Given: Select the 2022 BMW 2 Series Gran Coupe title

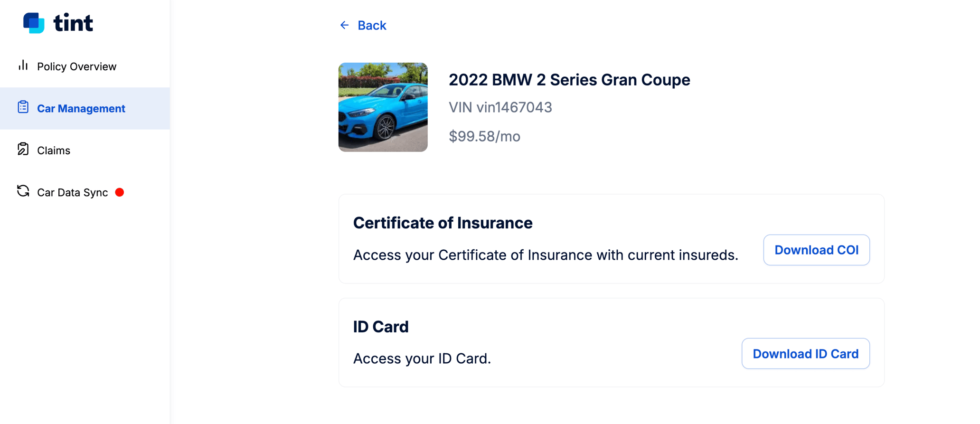Looking at the screenshot, I should (x=569, y=80).
